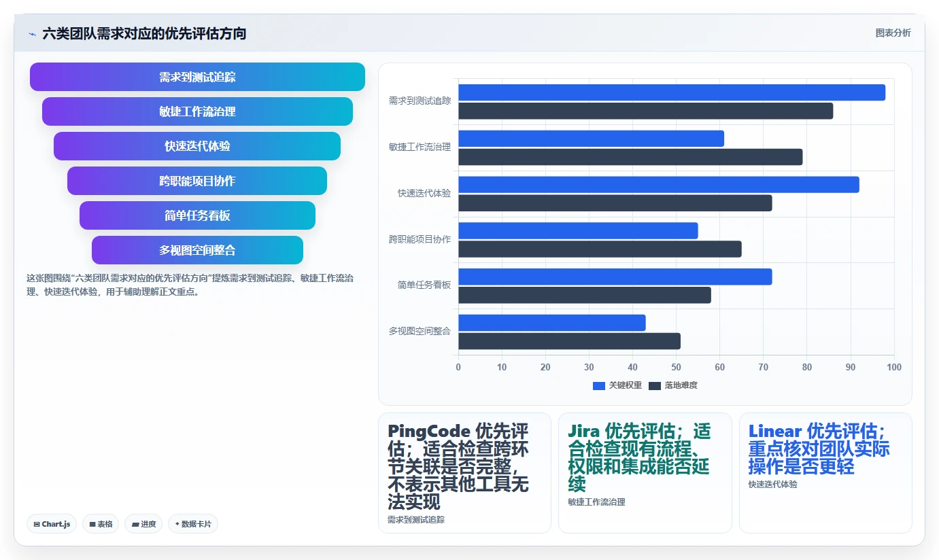Click the 跨职能项目协作 chart axis label
This screenshot has width=939, height=560.
coord(420,239)
